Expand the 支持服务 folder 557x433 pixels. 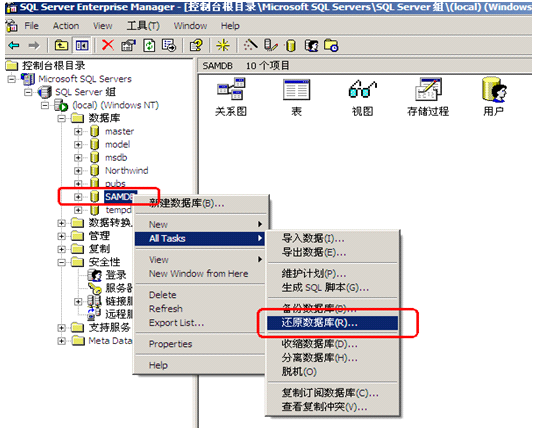(x=61, y=328)
